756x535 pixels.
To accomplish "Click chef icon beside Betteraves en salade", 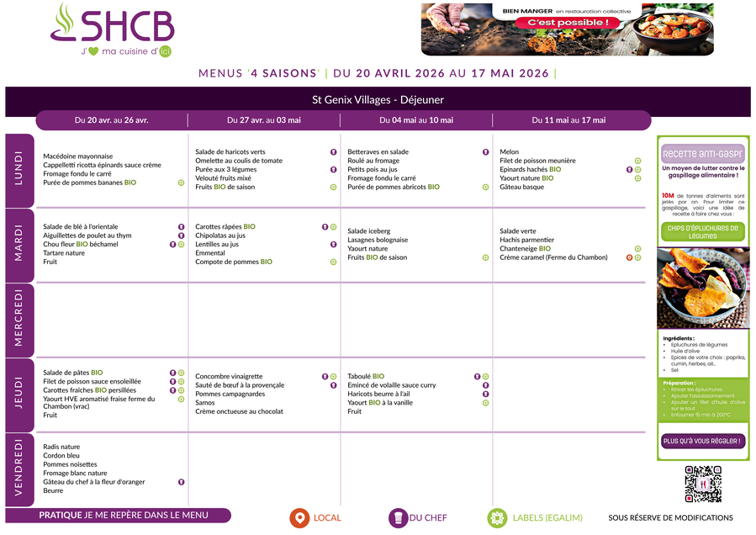I will coord(485,152).
